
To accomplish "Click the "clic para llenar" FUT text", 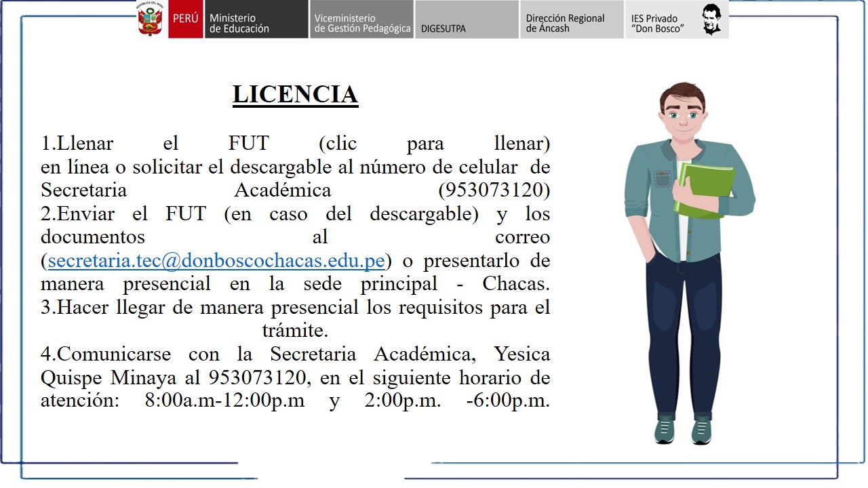I will point(434,144).
